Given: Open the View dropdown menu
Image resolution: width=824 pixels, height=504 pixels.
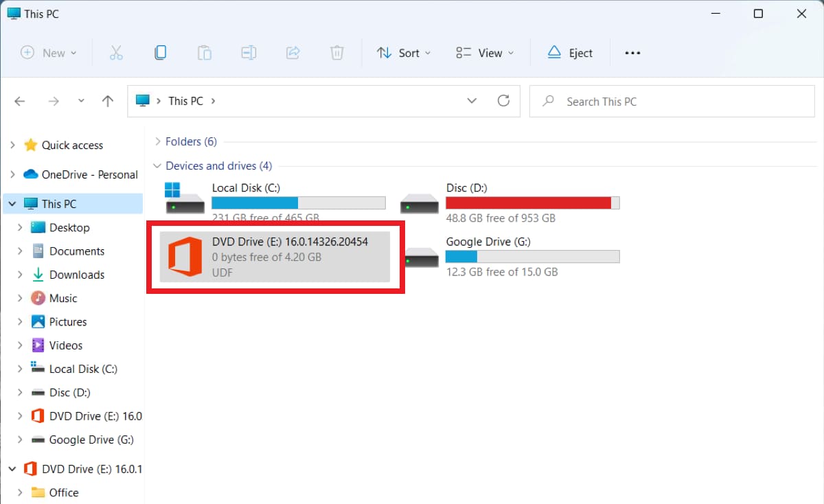Looking at the screenshot, I should click(x=485, y=53).
